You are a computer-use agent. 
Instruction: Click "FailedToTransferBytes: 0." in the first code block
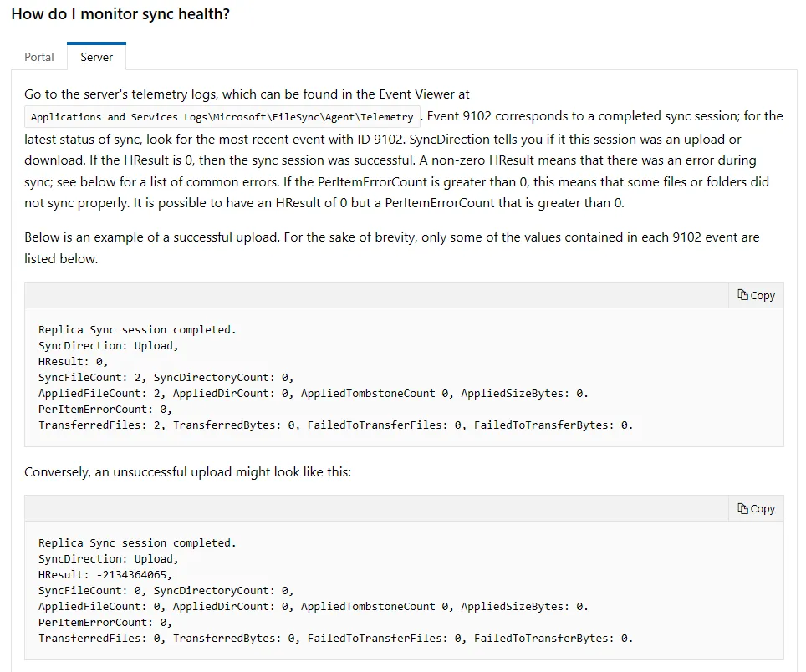[553, 425]
